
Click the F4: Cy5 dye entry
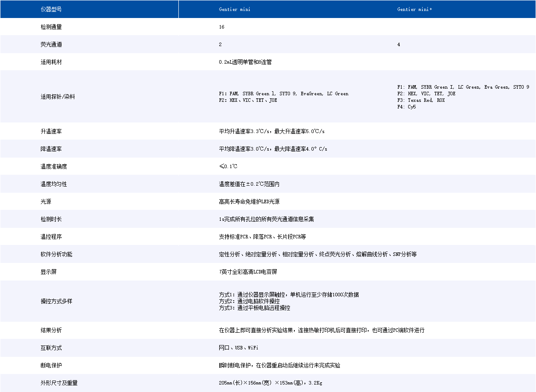[x=406, y=107]
